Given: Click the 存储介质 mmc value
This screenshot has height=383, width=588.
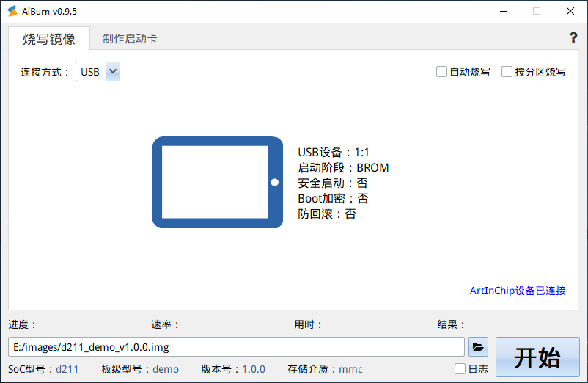Looking at the screenshot, I should [x=350, y=369].
